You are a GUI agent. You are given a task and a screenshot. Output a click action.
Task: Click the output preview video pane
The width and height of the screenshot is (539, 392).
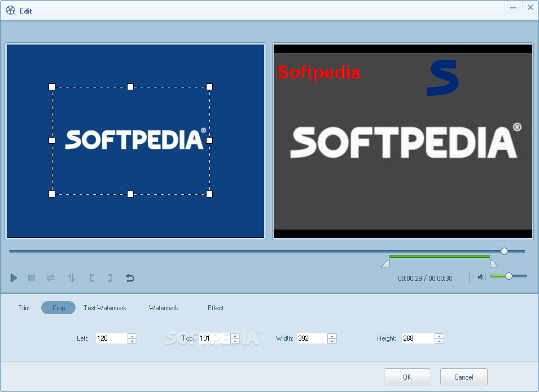pos(403,141)
